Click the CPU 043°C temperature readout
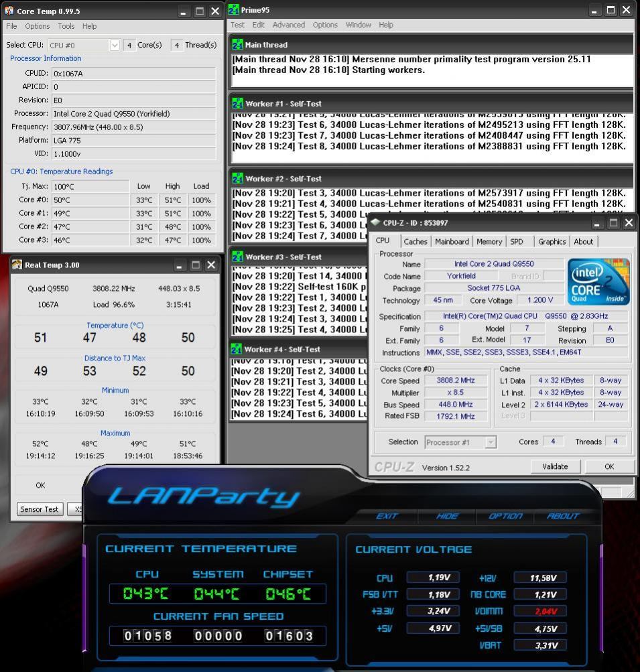640x672 pixels. click(x=145, y=594)
